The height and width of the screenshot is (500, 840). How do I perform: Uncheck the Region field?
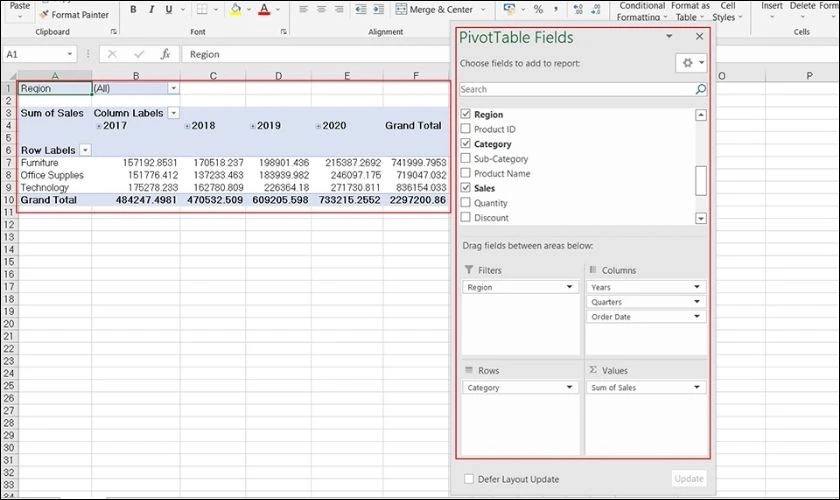point(466,114)
